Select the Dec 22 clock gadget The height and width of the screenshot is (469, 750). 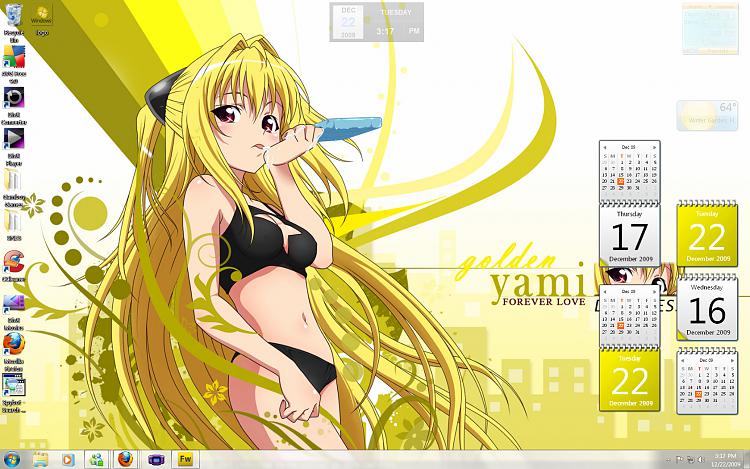point(376,22)
